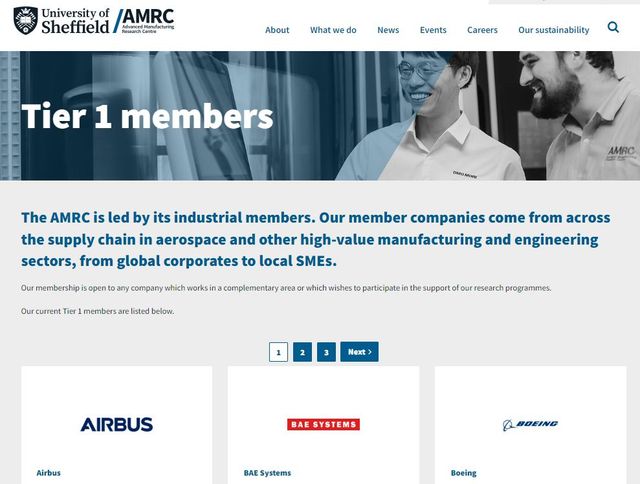Open Our sustainability page

coord(554,30)
